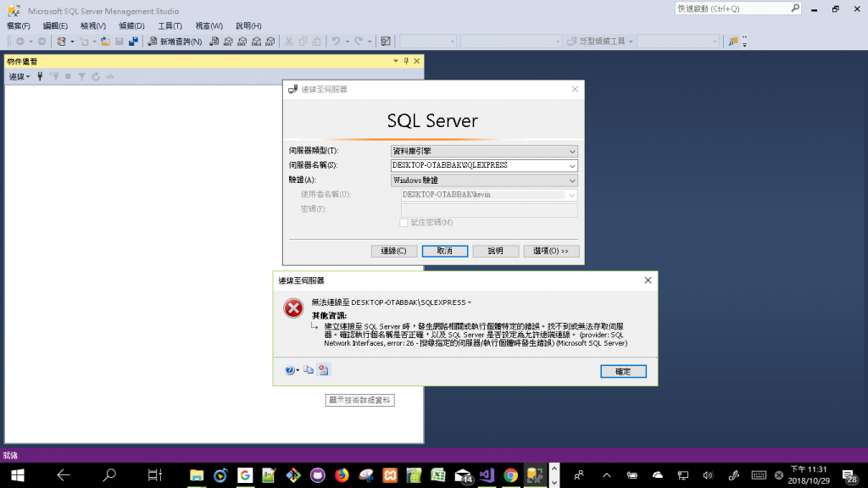Open the View (檢視) menu
This screenshot has height=488, width=868.
tap(92, 26)
